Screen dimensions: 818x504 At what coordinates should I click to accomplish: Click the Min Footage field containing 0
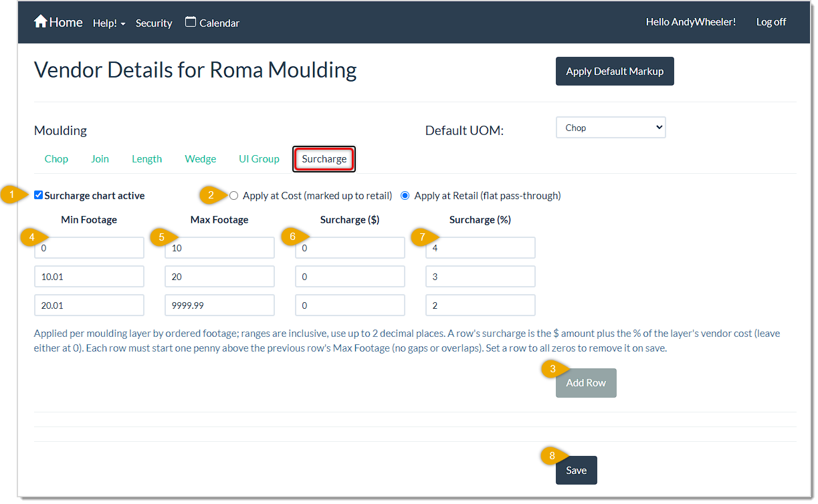pyautogui.click(x=89, y=248)
